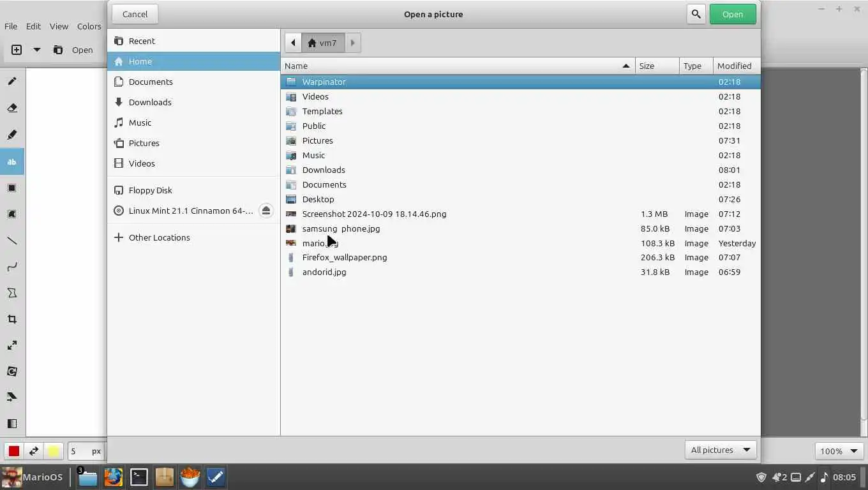Expand the arrow next to new image
The image size is (868, 490).
pos(37,50)
